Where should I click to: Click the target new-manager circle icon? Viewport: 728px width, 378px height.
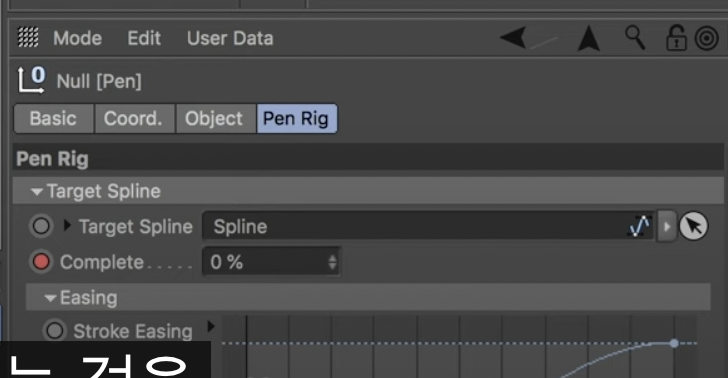[707, 38]
